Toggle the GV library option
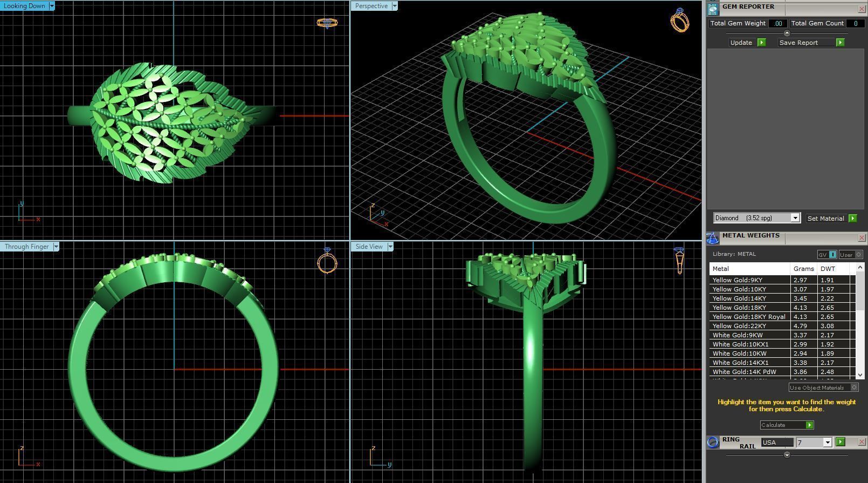 tap(827, 255)
